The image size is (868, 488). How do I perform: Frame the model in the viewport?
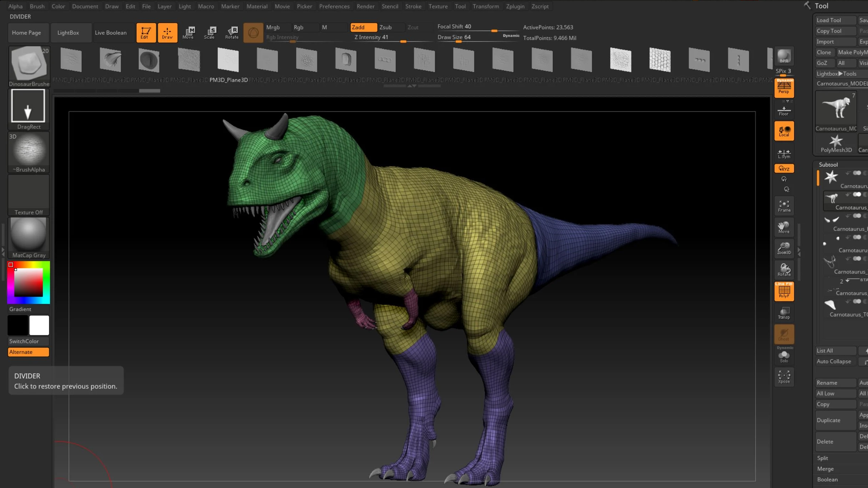click(784, 206)
